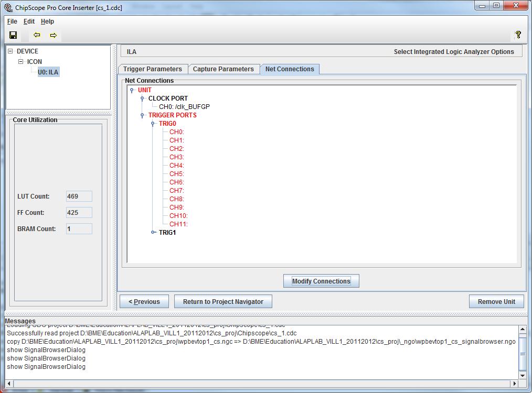
Task: Select trigger channel CH11:
Action: tap(178, 224)
